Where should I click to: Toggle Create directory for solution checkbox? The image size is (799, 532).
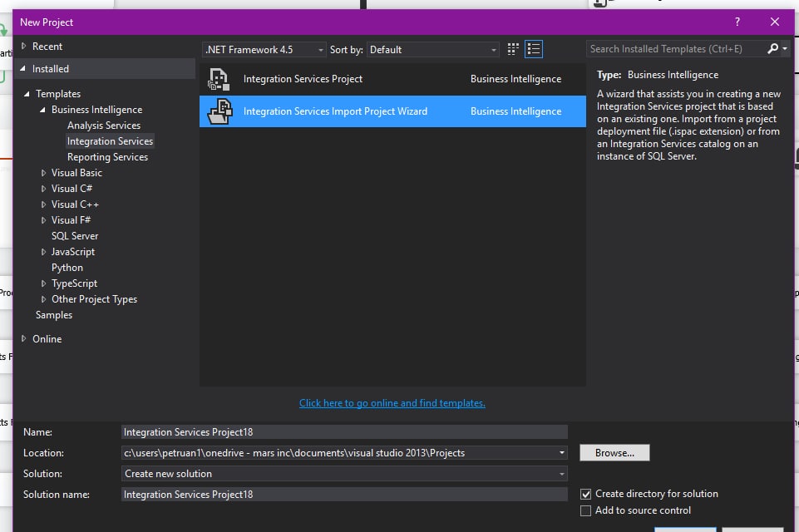pyautogui.click(x=586, y=494)
